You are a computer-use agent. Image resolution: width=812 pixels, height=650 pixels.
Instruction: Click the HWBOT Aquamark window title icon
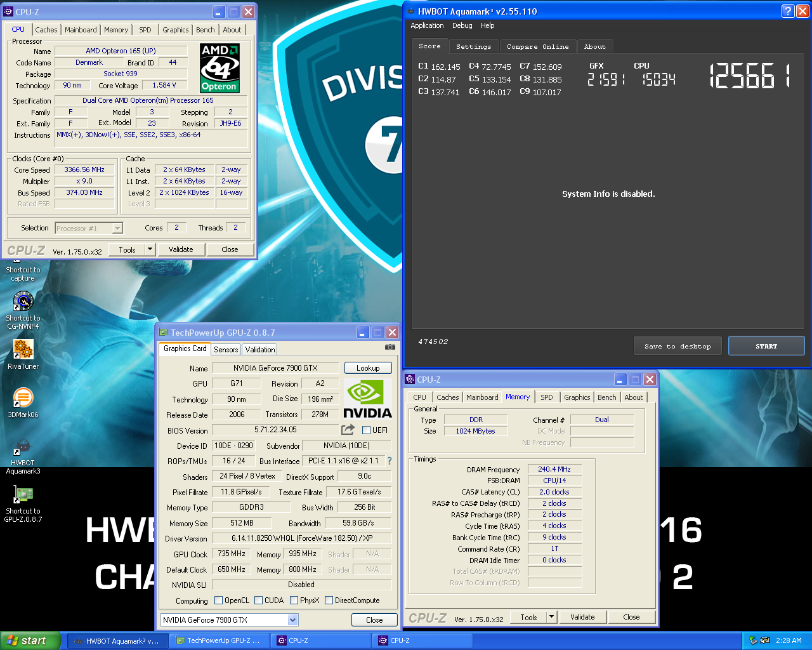point(410,11)
